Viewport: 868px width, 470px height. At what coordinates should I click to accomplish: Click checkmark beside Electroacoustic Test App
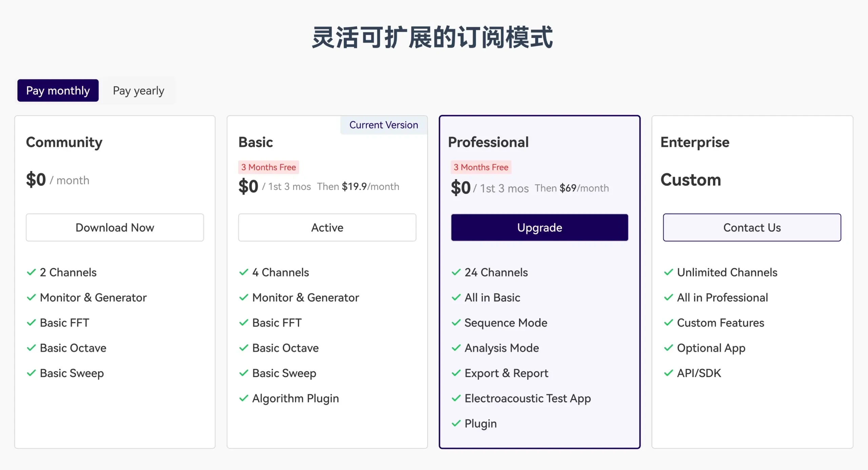(456, 398)
